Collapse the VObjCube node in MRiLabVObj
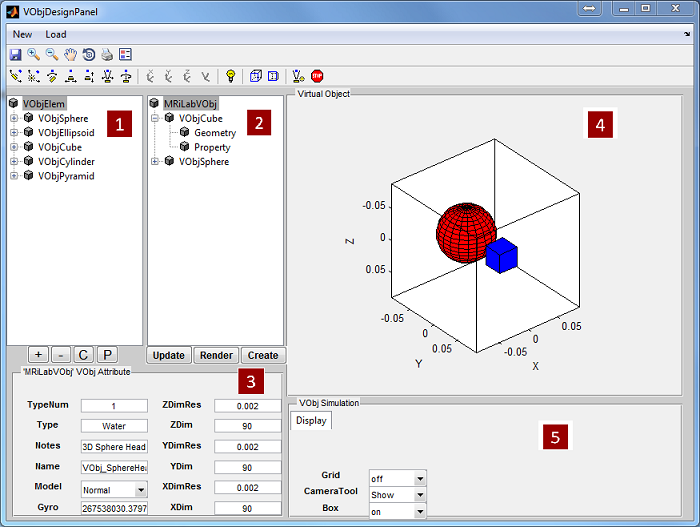 coord(155,118)
